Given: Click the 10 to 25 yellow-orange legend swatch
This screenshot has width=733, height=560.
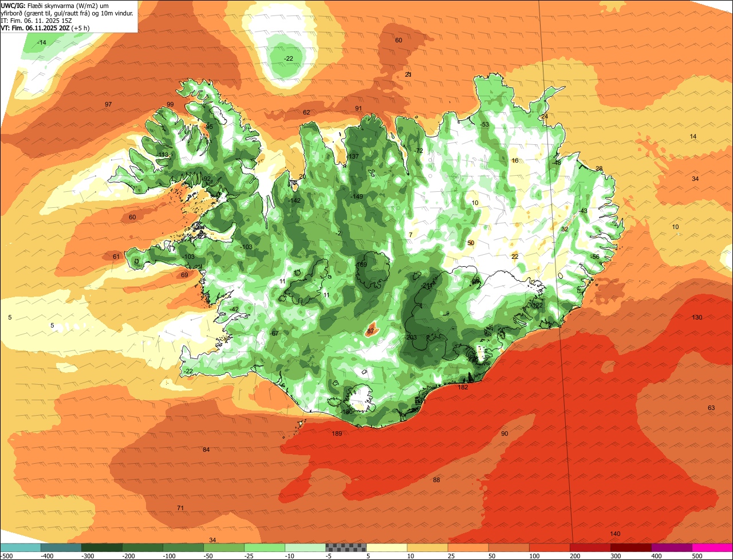Looking at the screenshot, I should click(x=427, y=547).
